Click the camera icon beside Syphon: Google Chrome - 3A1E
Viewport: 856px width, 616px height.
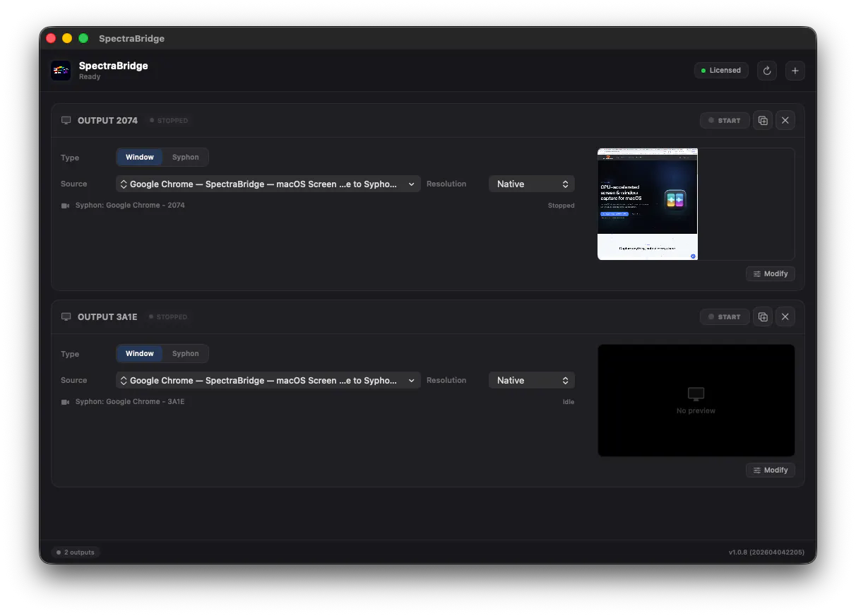coord(66,402)
